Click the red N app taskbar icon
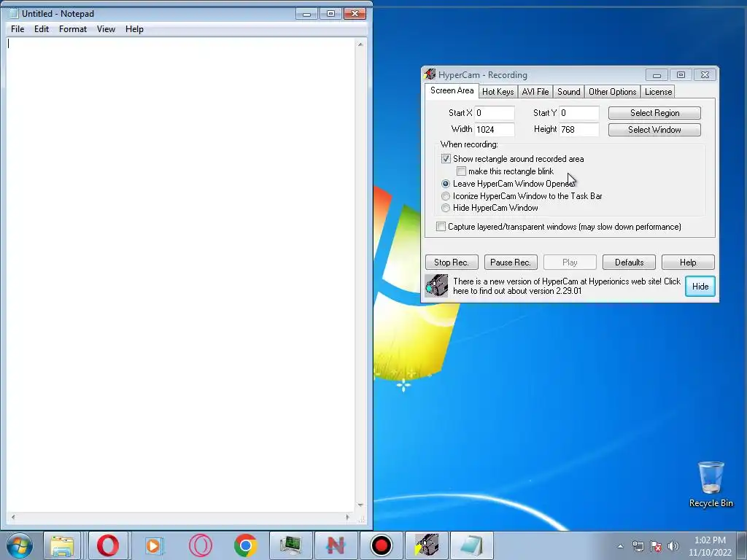The image size is (747, 560). tap(336, 545)
